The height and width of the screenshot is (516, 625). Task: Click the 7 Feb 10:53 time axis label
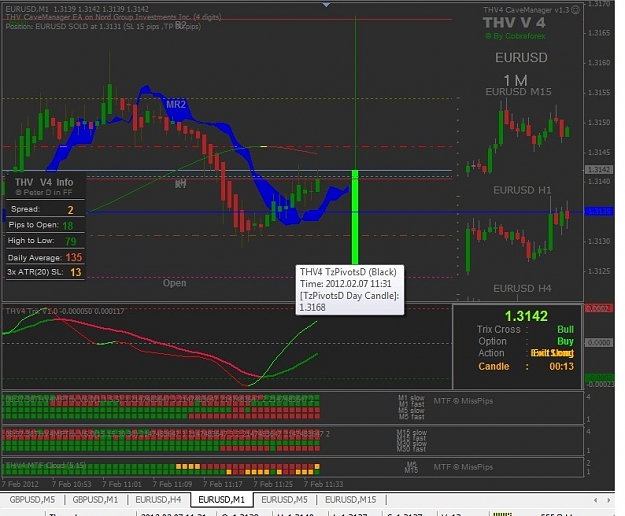[71, 484]
